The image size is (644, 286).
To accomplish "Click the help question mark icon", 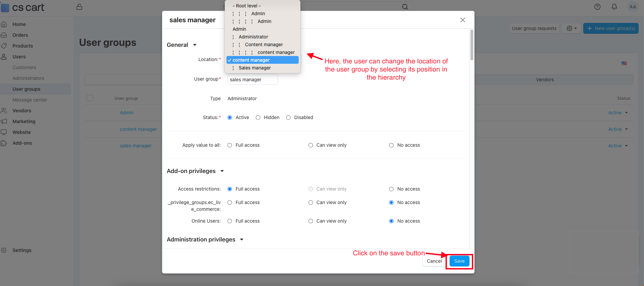I will [x=597, y=7].
